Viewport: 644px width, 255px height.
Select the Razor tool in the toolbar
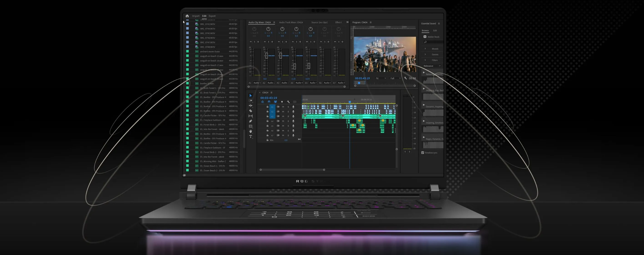(x=251, y=111)
